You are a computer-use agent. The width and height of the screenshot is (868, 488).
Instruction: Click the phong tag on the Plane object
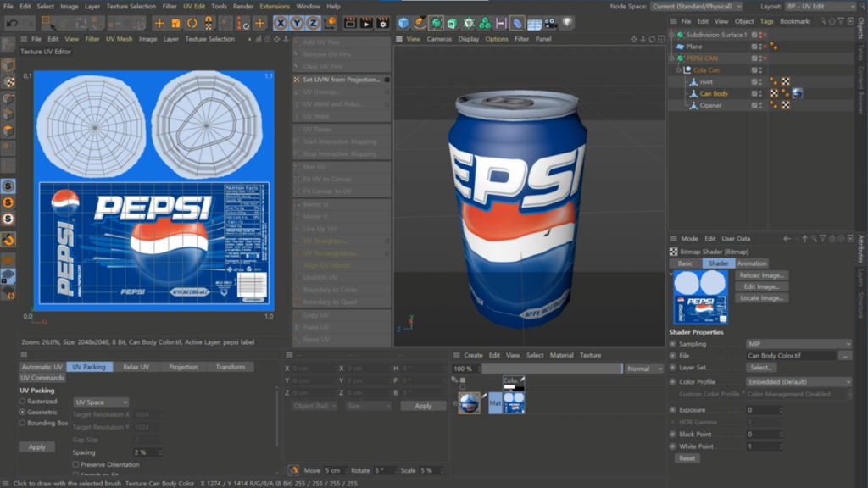tap(774, 47)
